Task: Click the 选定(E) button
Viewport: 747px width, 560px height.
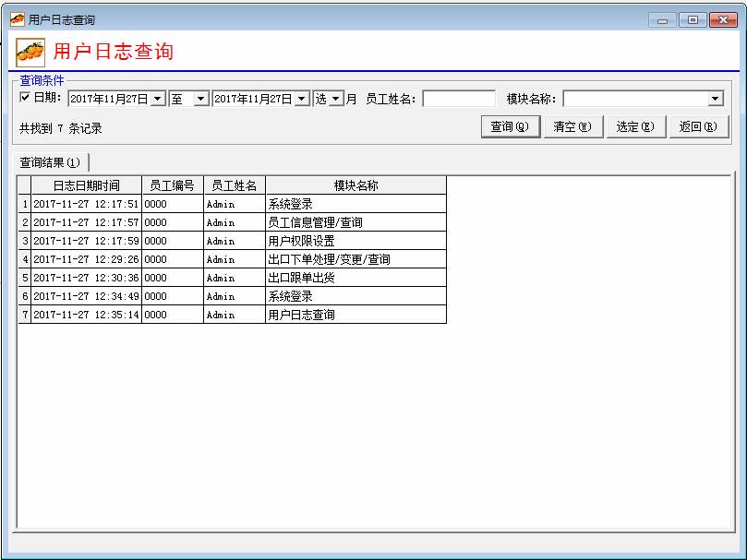Action: point(634,127)
